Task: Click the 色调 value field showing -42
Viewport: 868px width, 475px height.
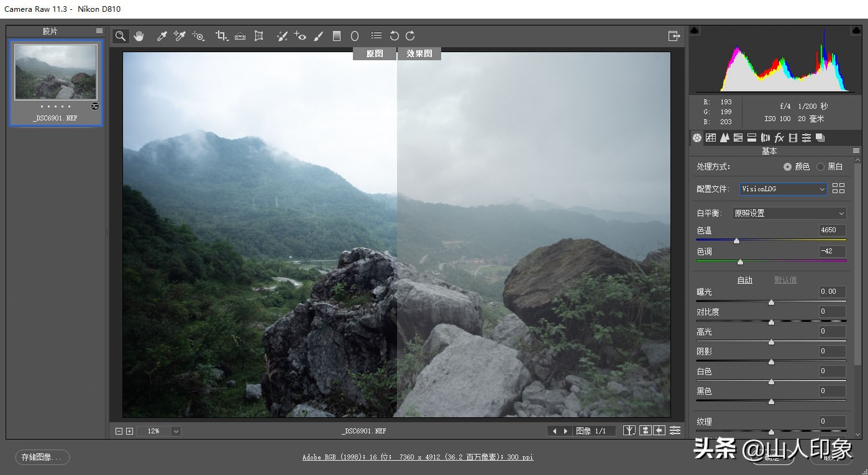Action: (833, 251)
